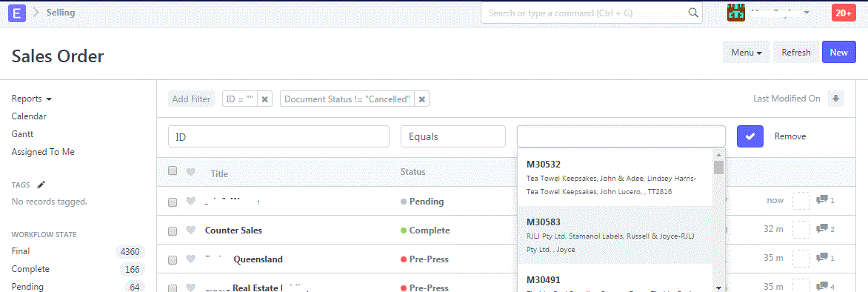Toggle the sort direction arrow

click(836, 99)
